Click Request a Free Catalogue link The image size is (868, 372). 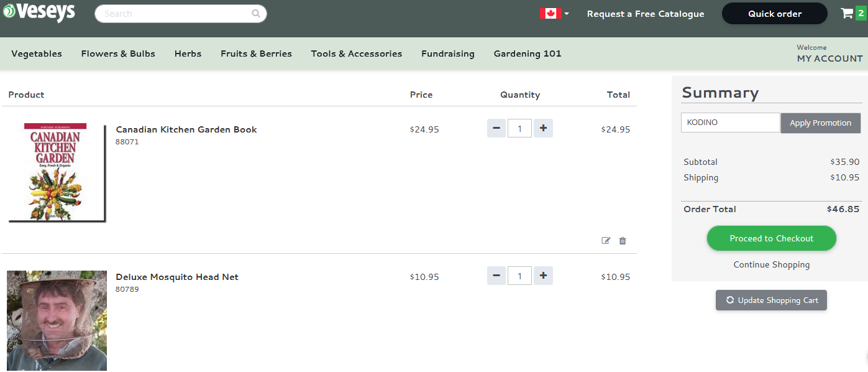(x=646, y=14)
